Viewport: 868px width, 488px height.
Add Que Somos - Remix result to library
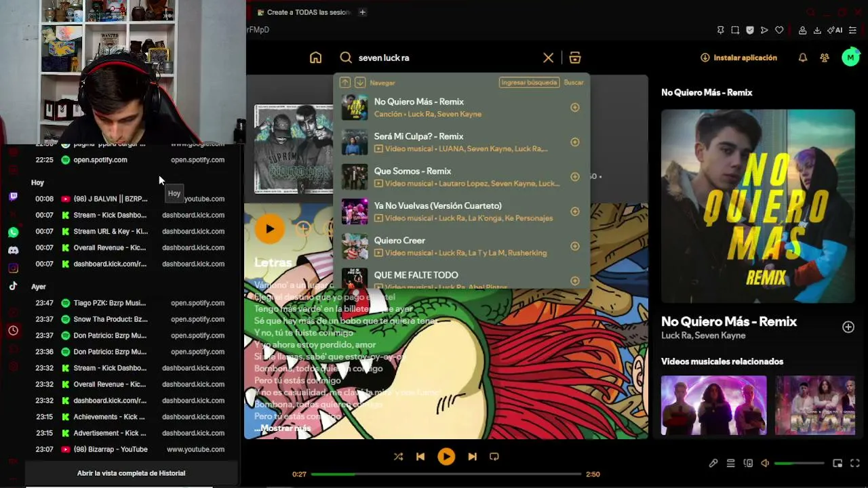pos(574,176)
